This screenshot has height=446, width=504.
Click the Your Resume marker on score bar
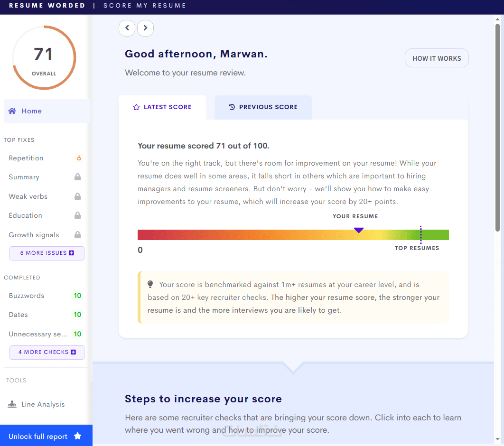pos(359,230)
